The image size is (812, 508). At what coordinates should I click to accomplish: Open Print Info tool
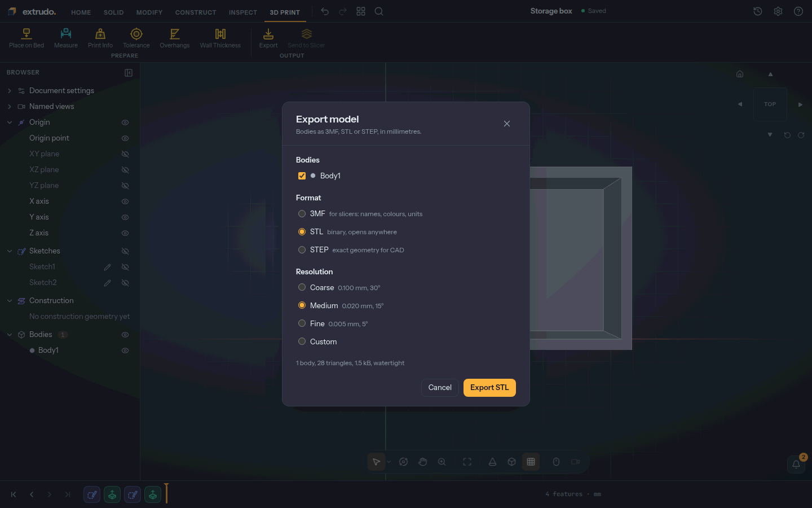point(100,38)
